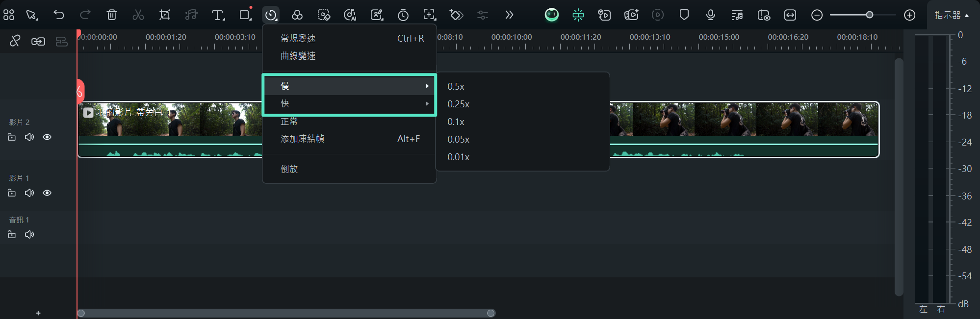Viewport: 980px width, 319px height.
Task: Open the 指示器 dropdown
Action: point(951,15)
